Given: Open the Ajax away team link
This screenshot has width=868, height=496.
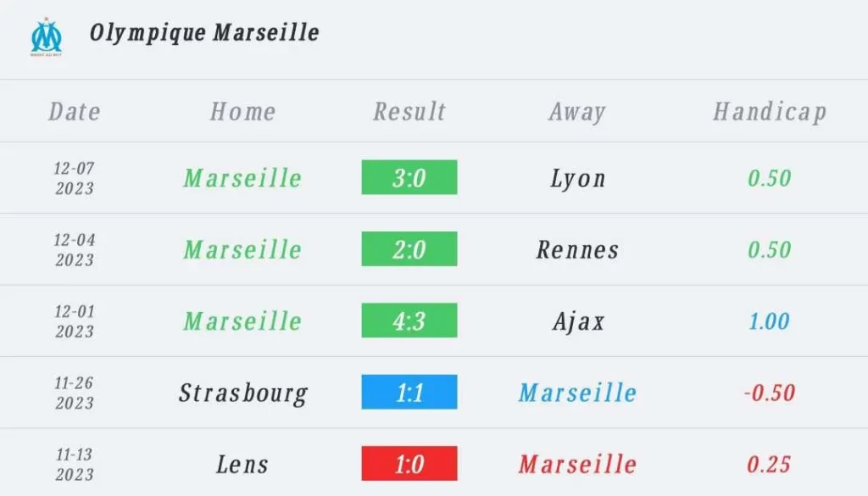Looking at the screenshot, I should point(577,321).
